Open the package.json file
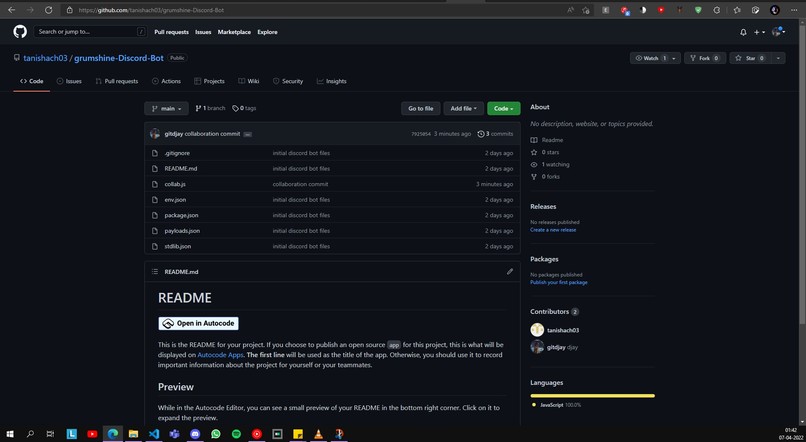The width and height of the screenshot is (806, 442). [x=181, y=215]
